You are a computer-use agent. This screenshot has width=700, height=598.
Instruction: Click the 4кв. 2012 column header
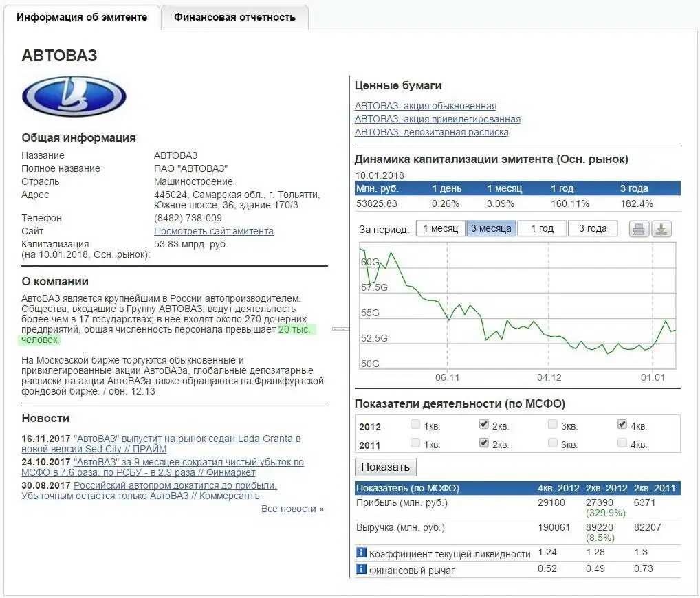coord(558,488)
